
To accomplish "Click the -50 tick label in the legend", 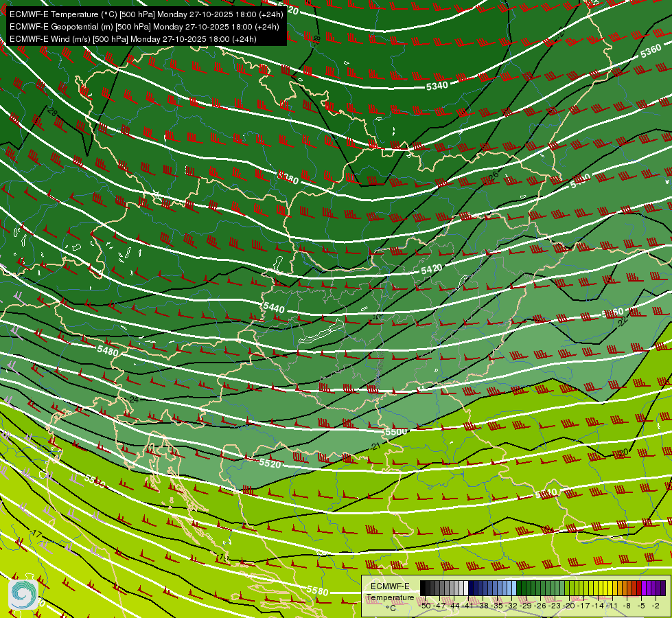I will click(x=425, y=606).
